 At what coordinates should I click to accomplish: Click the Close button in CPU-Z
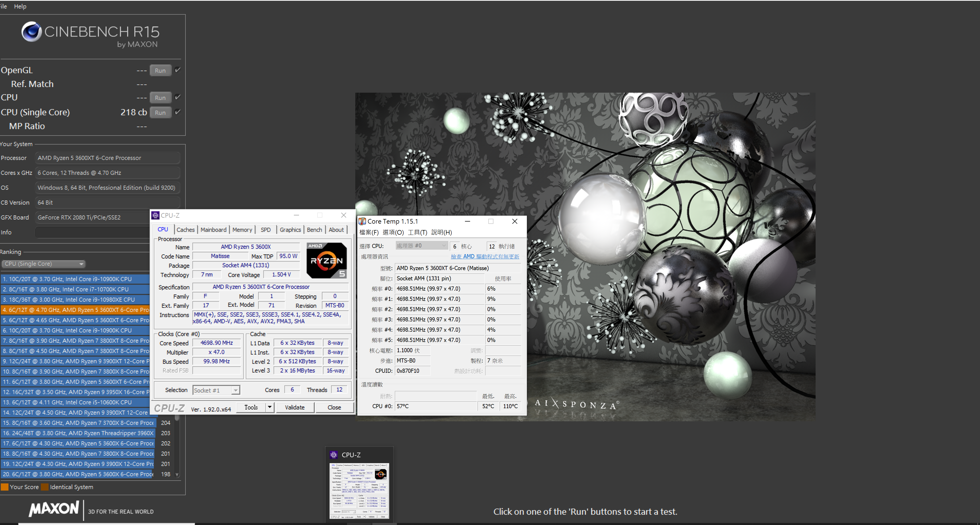coord(334,407)
